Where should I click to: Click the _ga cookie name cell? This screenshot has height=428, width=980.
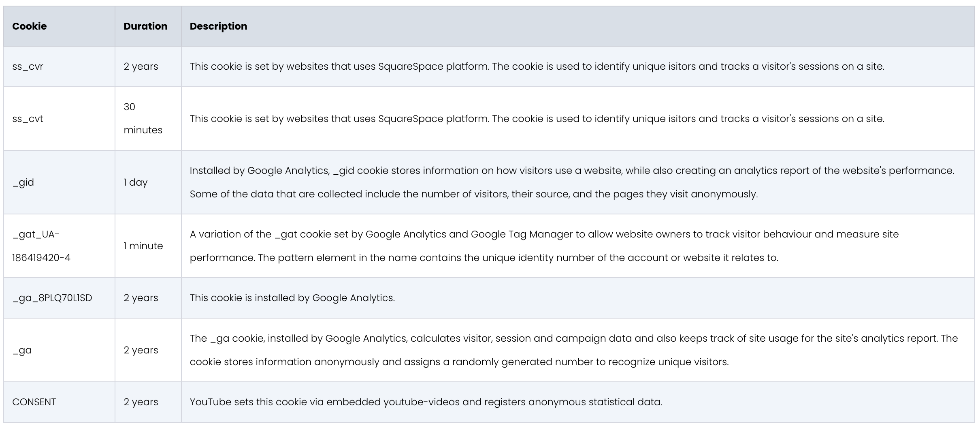click(x=22, y=350)
